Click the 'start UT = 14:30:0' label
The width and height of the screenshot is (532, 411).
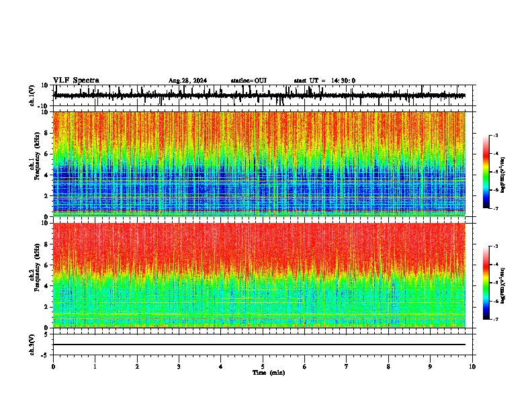point(324,81)
